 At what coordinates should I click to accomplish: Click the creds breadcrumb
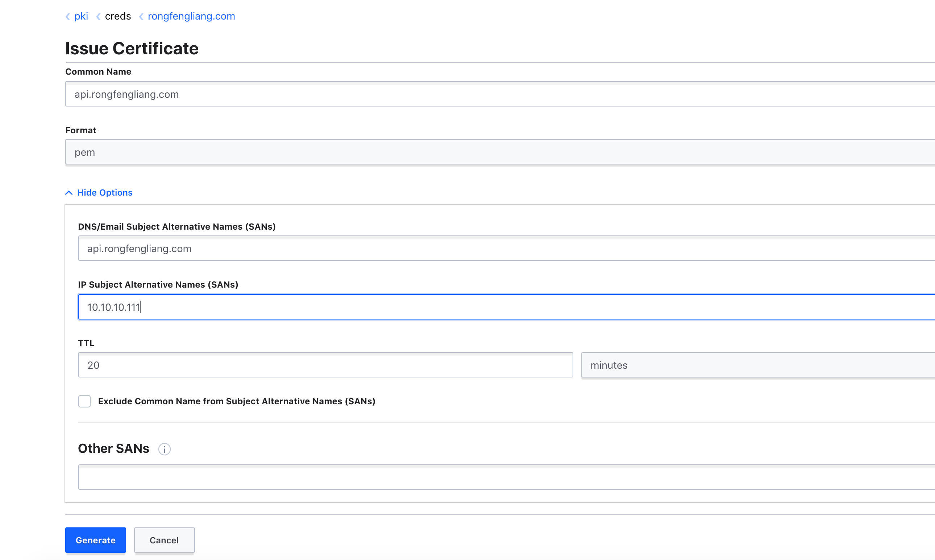(x=118, y=16)
